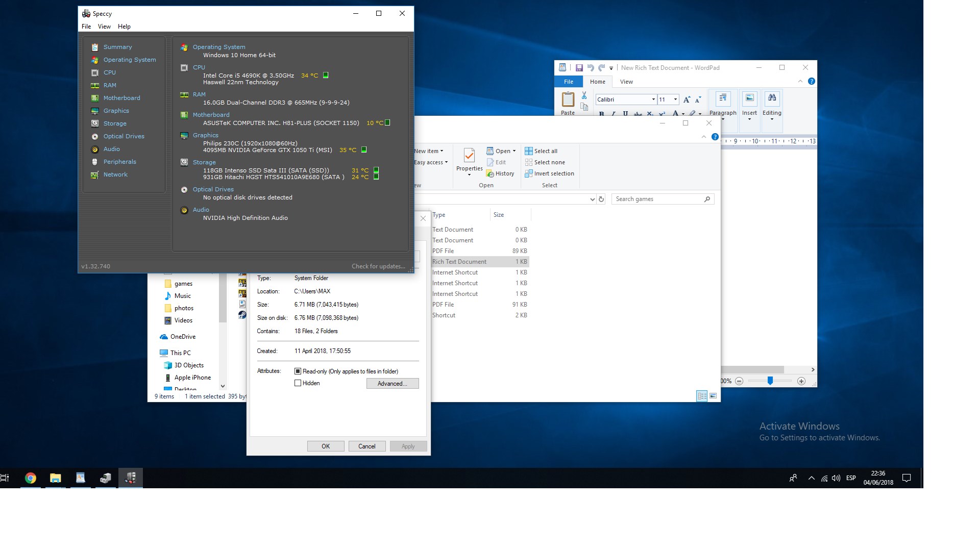980x551 pixels.
Task: Click the Save icon in WordPad toolbar
Action: [579, 68]
